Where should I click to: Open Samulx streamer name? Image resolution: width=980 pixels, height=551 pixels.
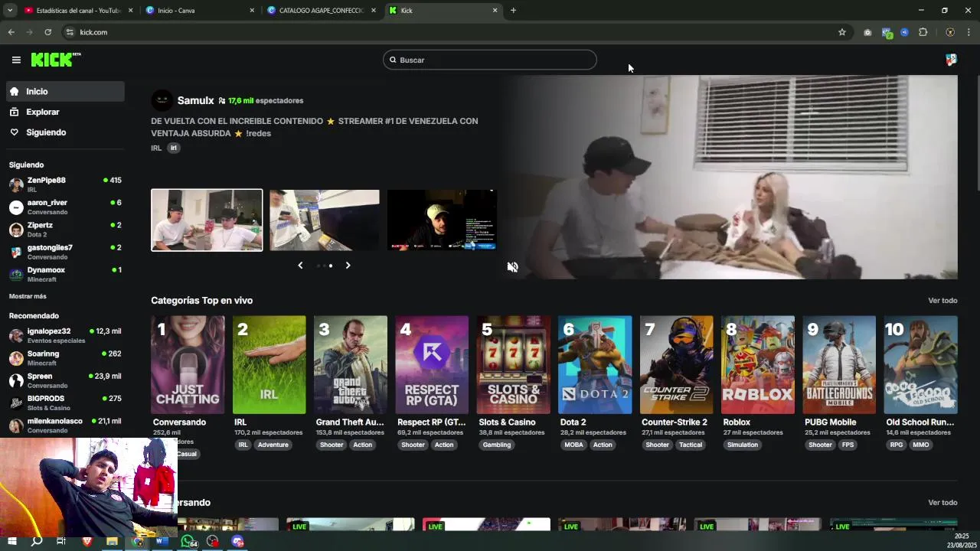click(x=195, y=100)
